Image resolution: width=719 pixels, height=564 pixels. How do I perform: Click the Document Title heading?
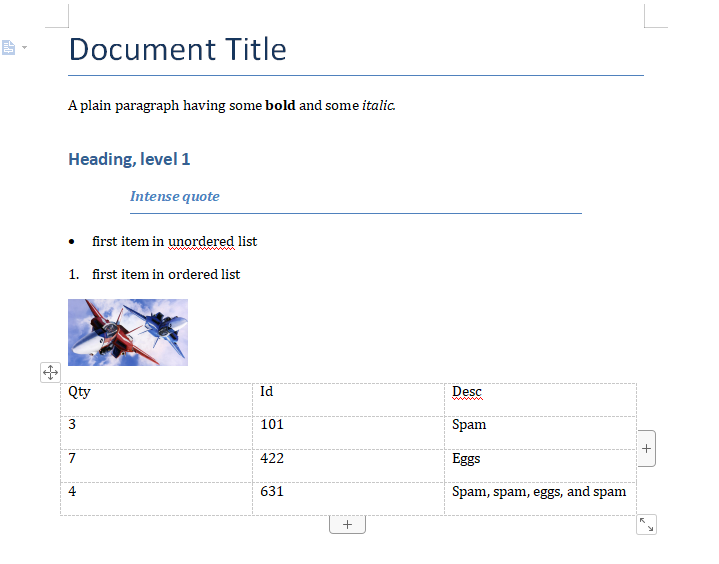tap(177, 49)
